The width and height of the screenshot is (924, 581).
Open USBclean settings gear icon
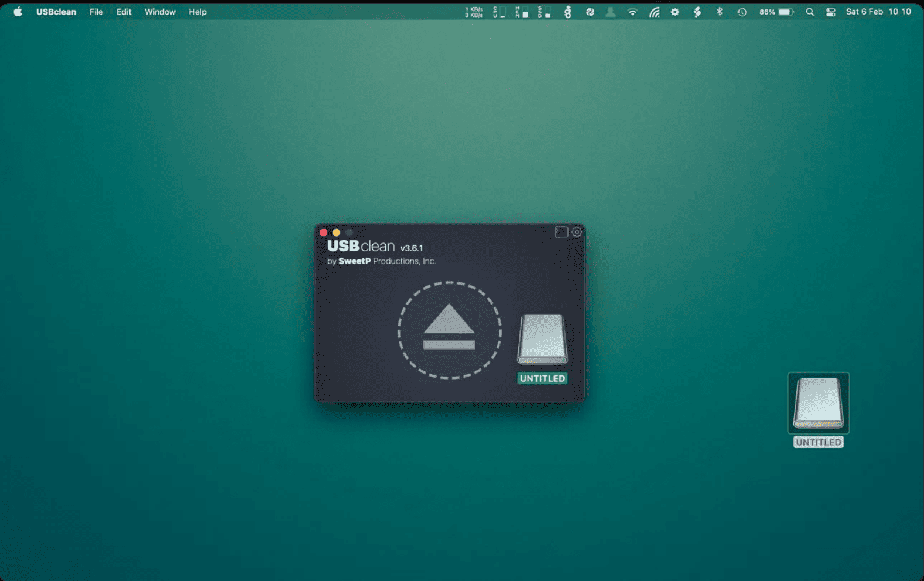(x=577, y=232)
